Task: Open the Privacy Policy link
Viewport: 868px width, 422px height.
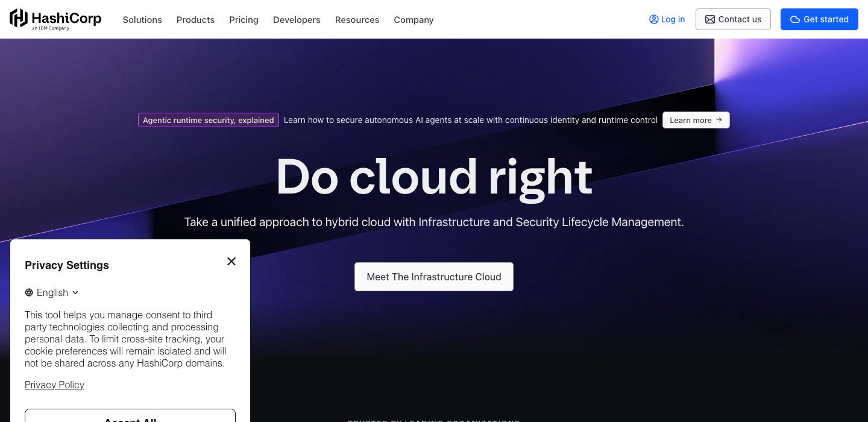Action: [x=54, y=385]
